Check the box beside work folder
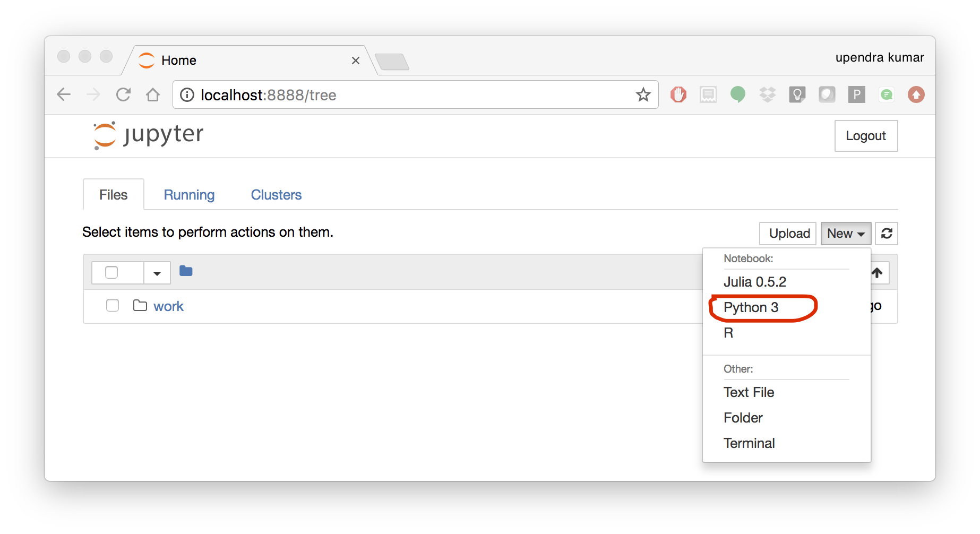The image size is (980, 534). coord(113,305)
